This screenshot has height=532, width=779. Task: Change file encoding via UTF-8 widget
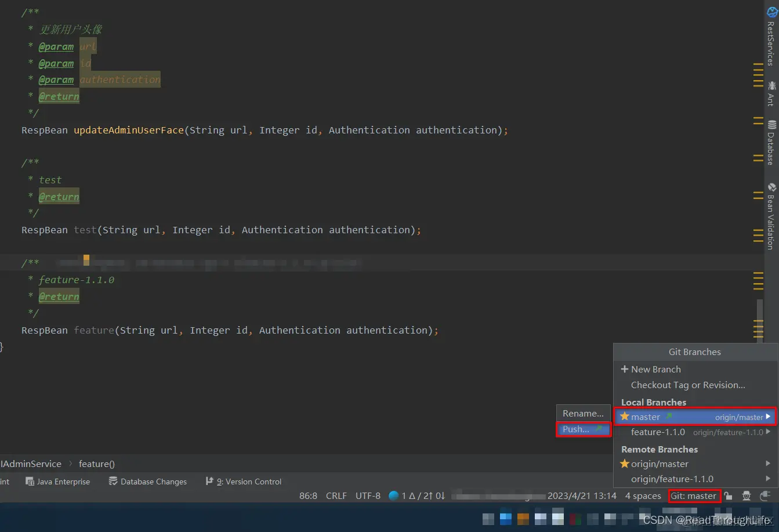click(x=368, y=496)
